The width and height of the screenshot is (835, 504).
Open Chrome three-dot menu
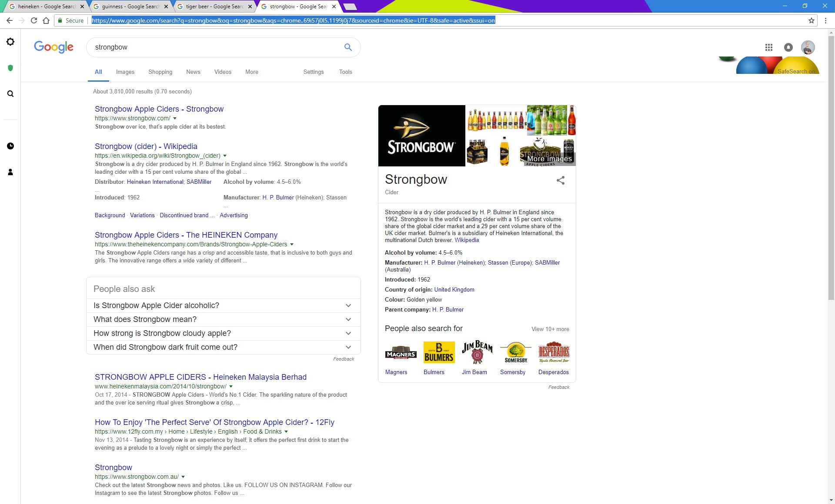point(825,20)
